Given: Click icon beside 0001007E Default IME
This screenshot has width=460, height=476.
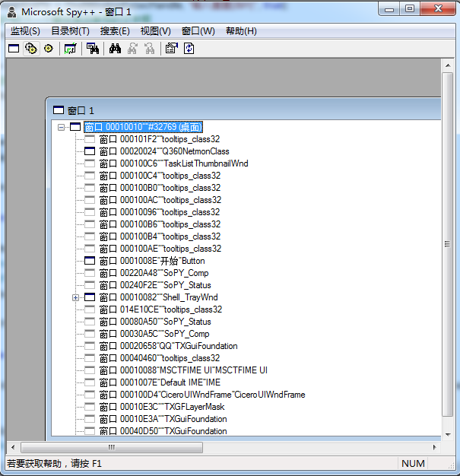Looking at the screenshot, I should (90, 382).
